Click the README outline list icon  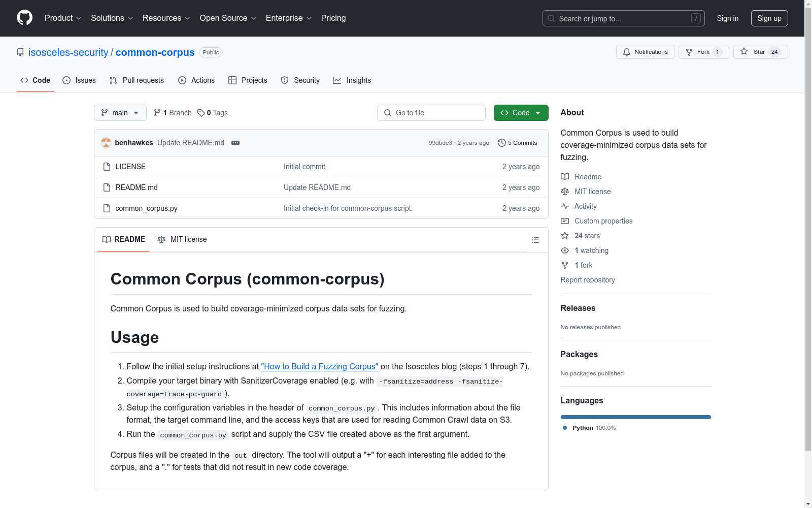pos(535,240)
